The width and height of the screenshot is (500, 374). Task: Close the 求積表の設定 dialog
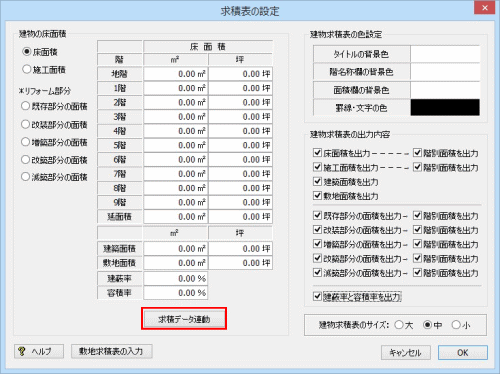point(485,8)
